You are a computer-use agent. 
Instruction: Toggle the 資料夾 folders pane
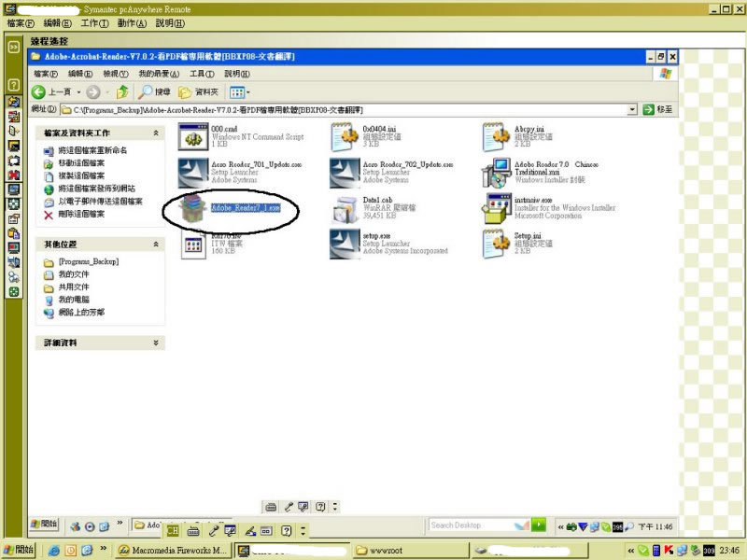tap(198, 91)
